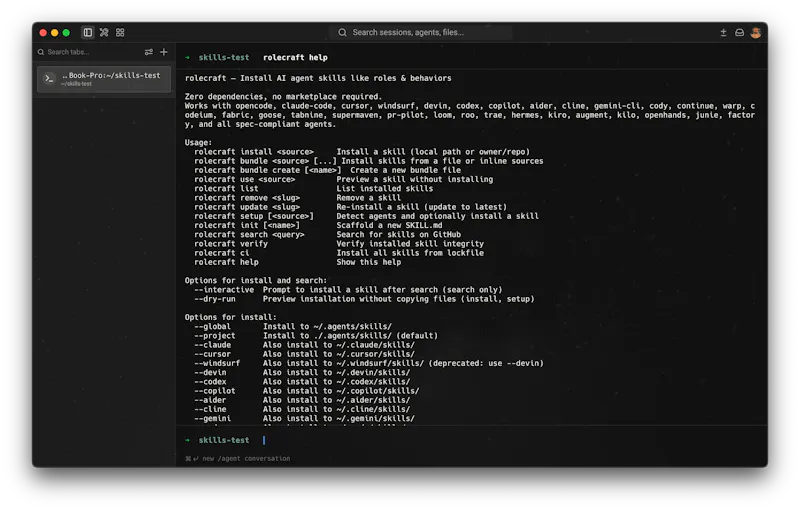
Task: Click the plus-minus icon in title bar
Action: [x=723, y=32]
